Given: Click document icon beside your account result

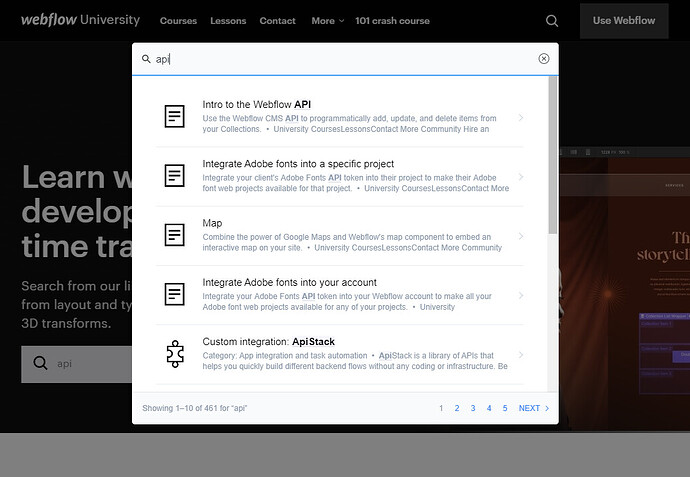Looking at the screenshot, I should click(x=174, y=294).
